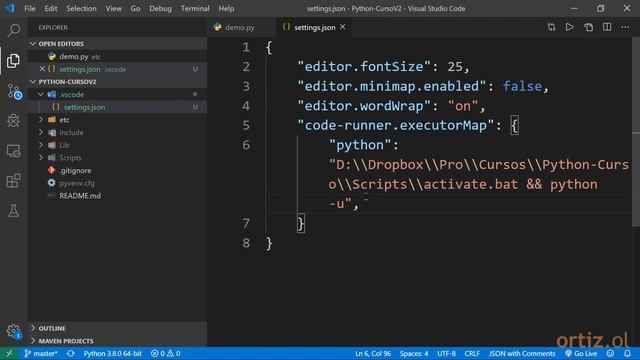Open the feedback smiley icon
The height and width of the screenshot is (360, 640).
pos(610,353)
